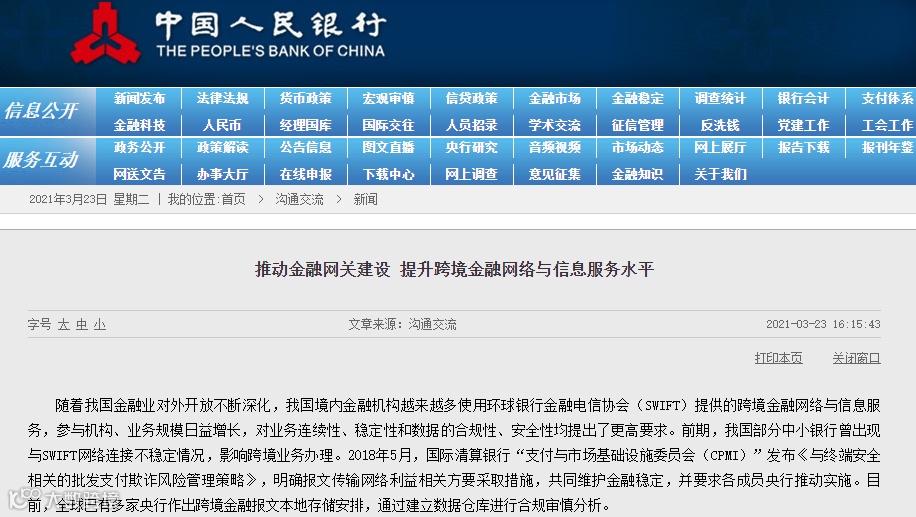Click the timestamp 2021-03-23 16:15:43

[823, 324]
